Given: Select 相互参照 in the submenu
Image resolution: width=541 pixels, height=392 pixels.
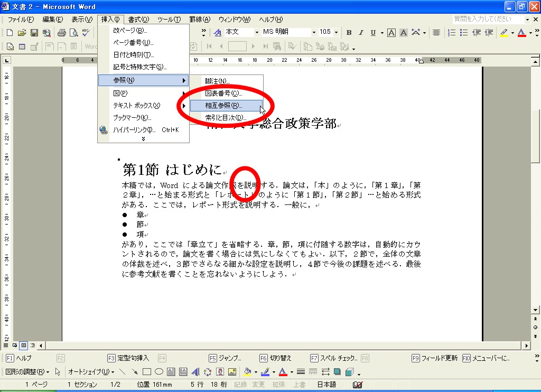Looking at the screenshot, I should [226, 106].
